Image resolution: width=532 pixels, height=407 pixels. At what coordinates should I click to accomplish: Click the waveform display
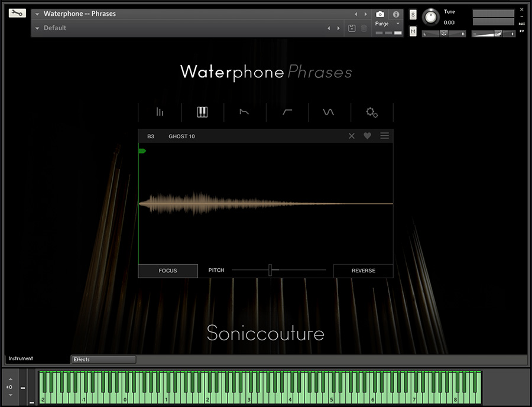click(x=265, y=203)
